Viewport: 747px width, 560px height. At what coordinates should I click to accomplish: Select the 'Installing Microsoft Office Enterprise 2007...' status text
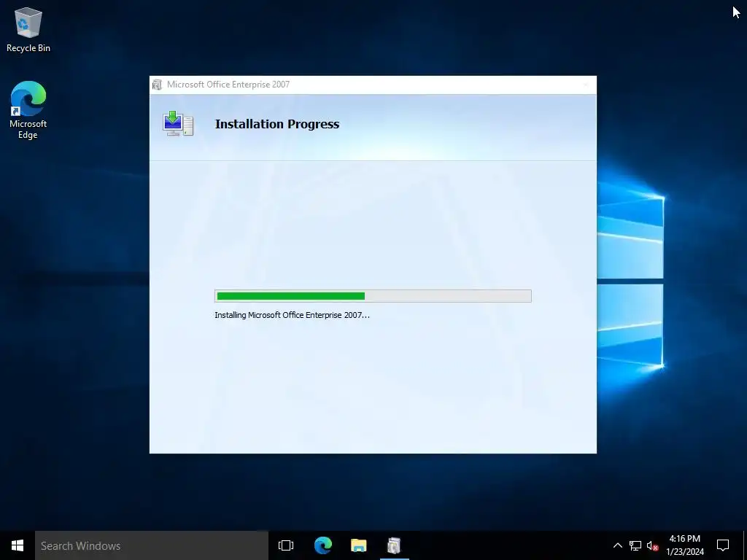pyautogui.click(x=292, y=315)
